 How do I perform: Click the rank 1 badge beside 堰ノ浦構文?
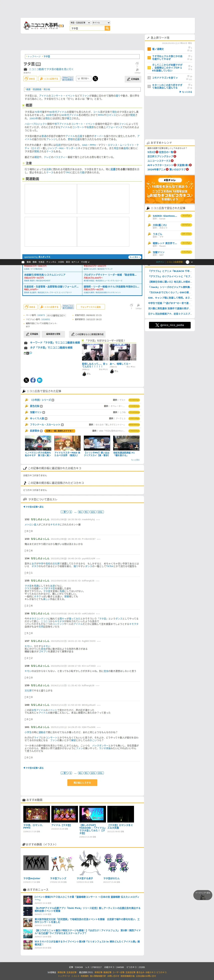tap(149, 49)
